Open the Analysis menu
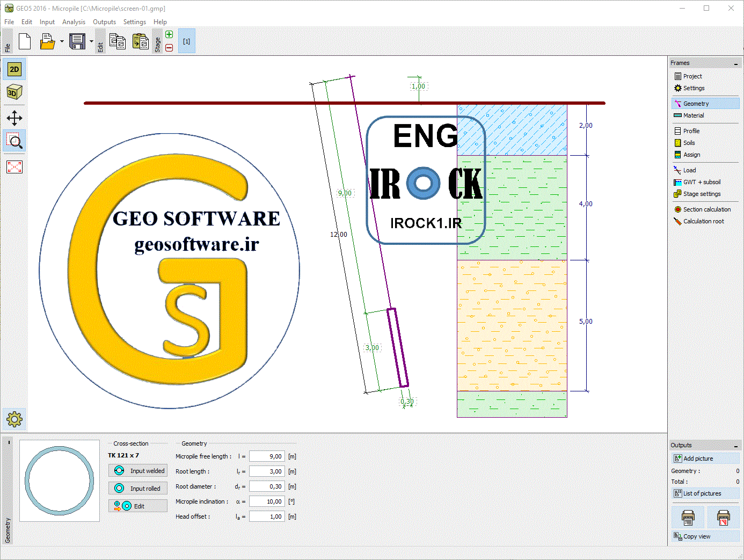744x560 pixels. pyautogui.click(x=74, y=22)
